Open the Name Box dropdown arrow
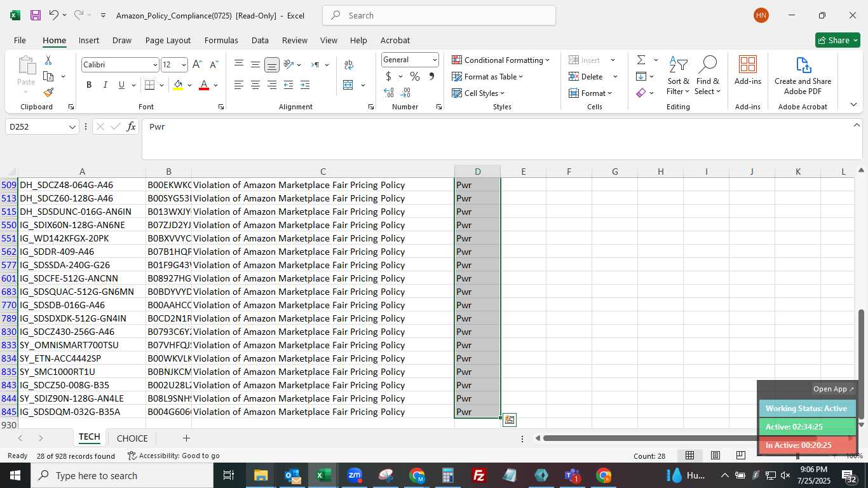Screen dimensions: 868x488 point(72,127)
